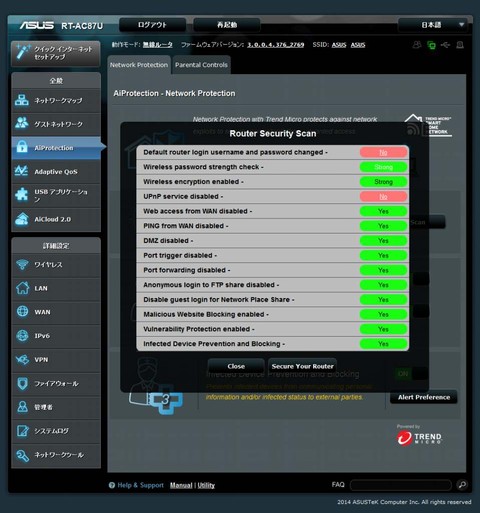This screenshot has width=480, height=513.
Task: Click the ASUS RT-AC87U logo
Action: tap(61, 26)
